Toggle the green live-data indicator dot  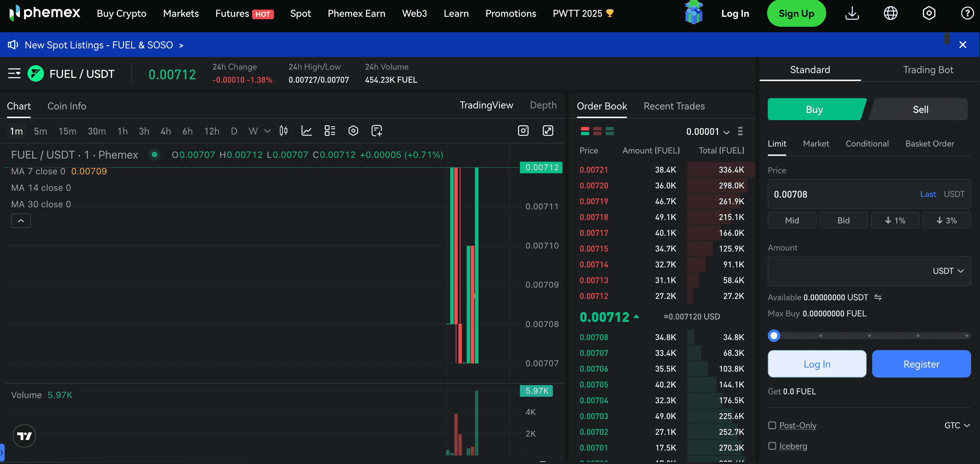click(x=155, y=154)
